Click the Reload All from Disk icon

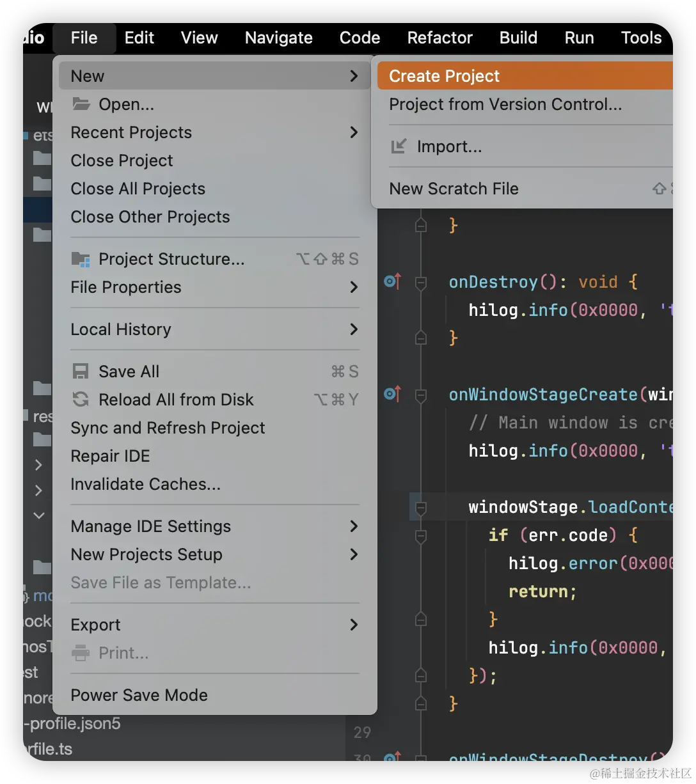pos(81,400)
